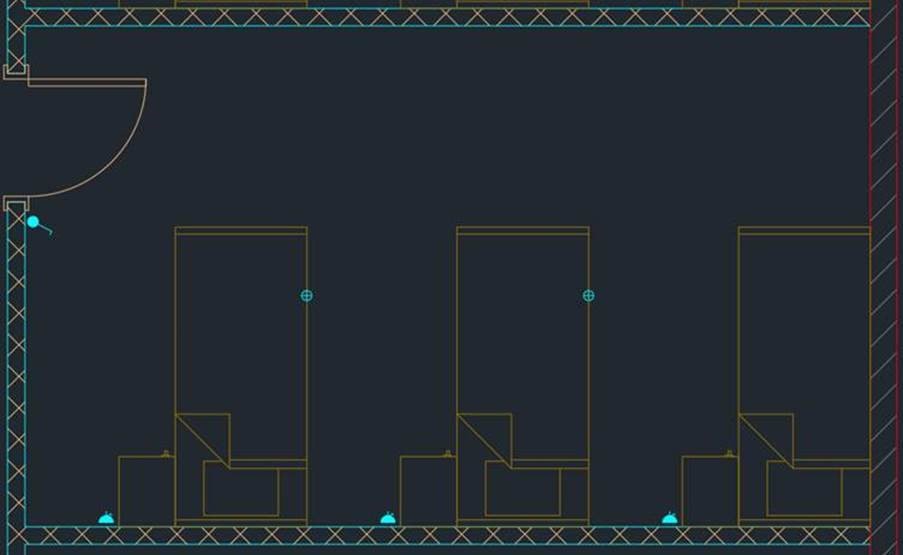Select the cross-hatched top wall

click(447, 17)
